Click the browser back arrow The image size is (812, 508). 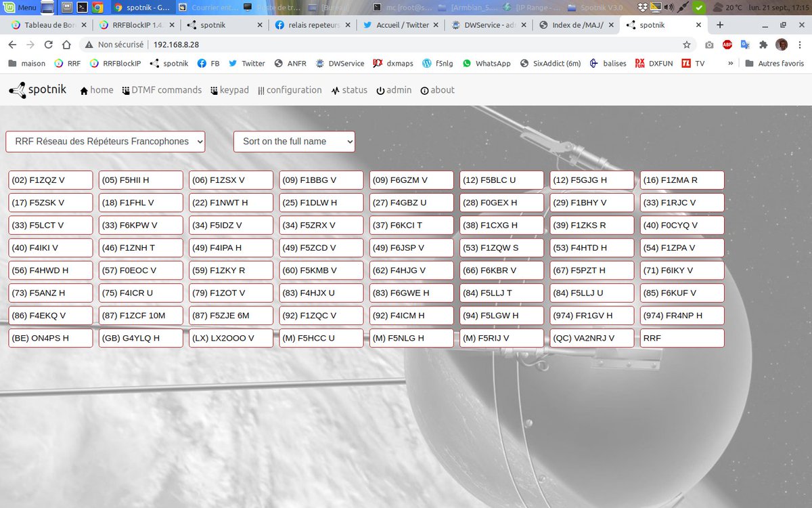coord(12,45)
